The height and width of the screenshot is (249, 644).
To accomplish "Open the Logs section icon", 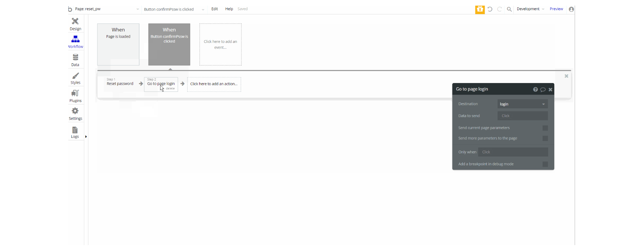I will click(x=75, y=130).
